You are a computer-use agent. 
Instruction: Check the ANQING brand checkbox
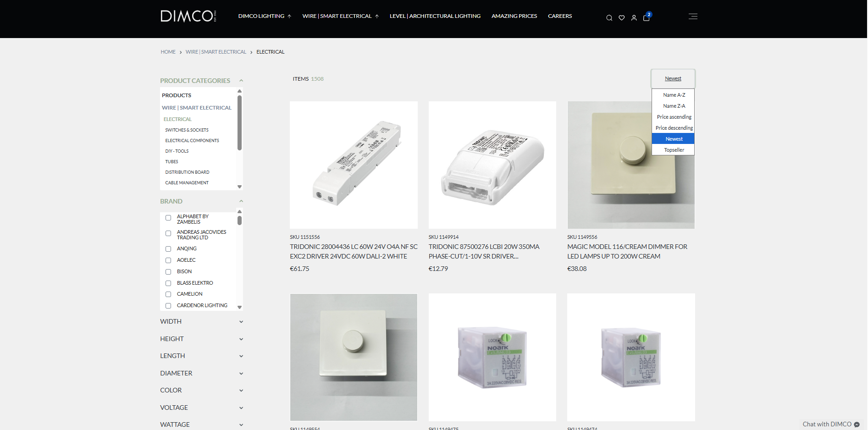pyautogui.click(x=168, y=249)
